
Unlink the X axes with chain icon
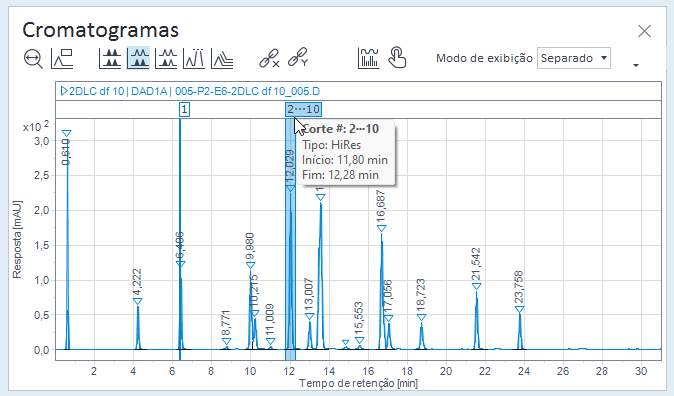click(x=269, y=58)
